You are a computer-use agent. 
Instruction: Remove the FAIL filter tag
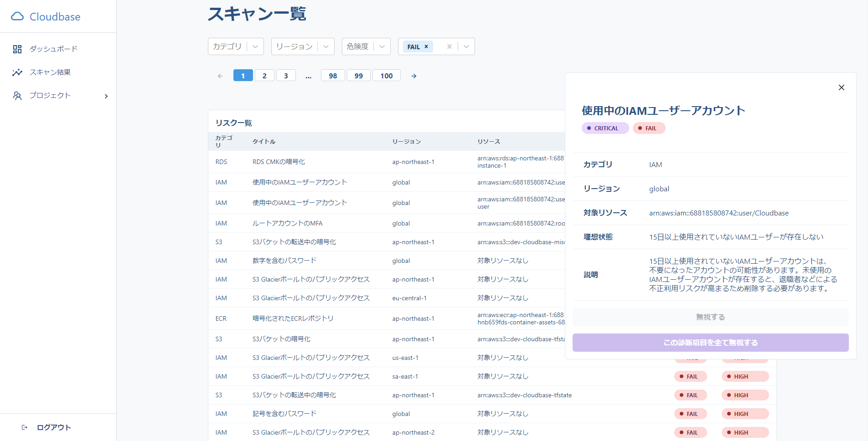pyautogui.click(x=426, y=46)
